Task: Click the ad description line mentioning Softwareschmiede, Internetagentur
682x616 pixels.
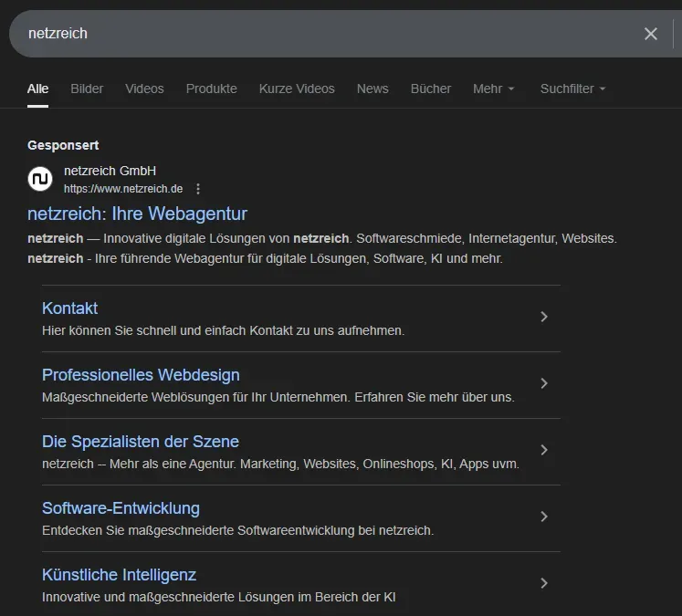Action: point(322,239)
